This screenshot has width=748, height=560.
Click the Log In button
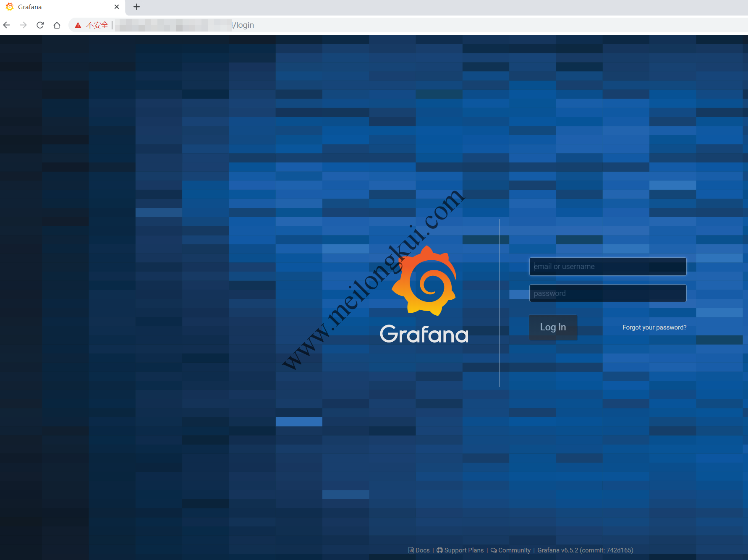553,327
